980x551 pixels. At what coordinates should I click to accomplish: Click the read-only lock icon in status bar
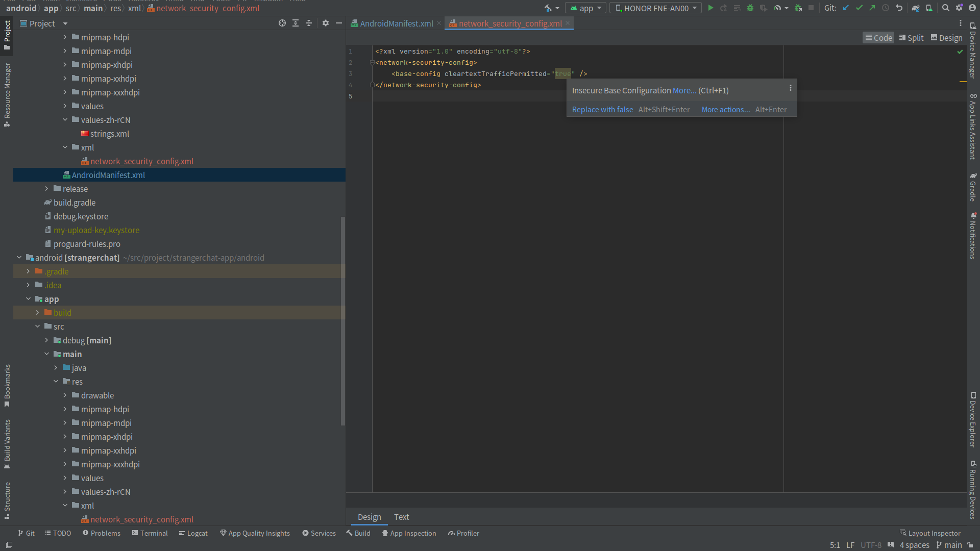click(x=970, y=545)
